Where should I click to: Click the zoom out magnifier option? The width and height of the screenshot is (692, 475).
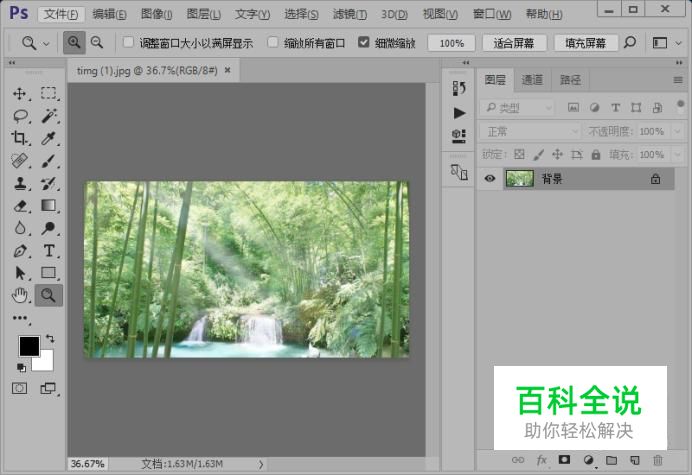(97, 43)
